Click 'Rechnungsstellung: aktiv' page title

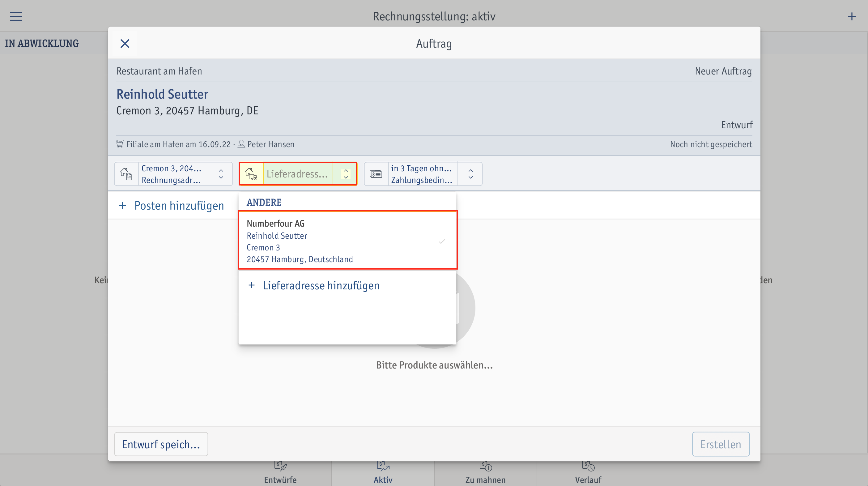(x=434, y=16)
